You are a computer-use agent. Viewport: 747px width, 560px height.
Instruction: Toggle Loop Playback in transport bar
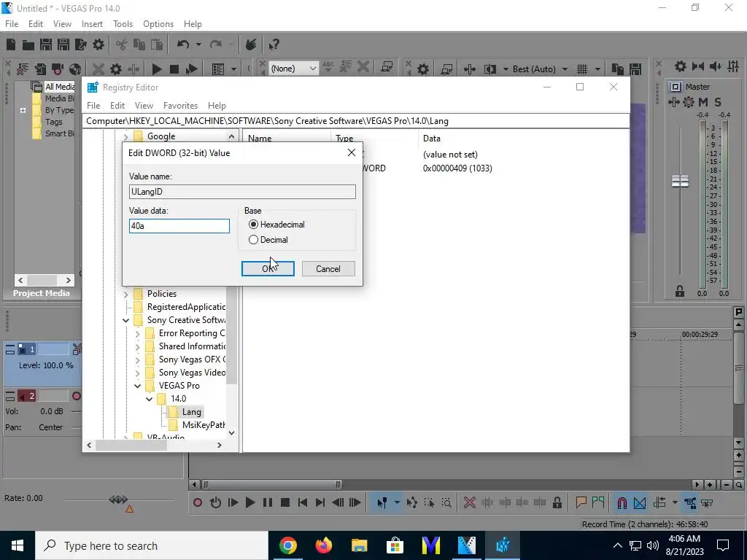coord(215,502)
